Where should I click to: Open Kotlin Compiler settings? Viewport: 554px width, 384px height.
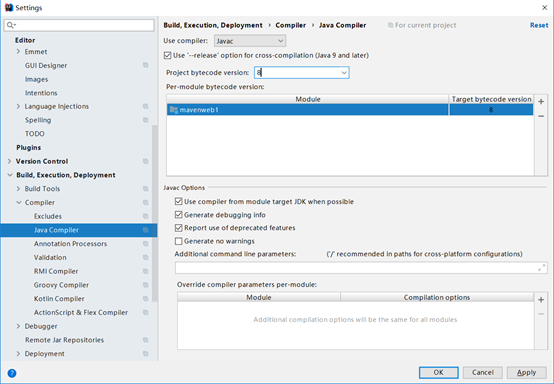pos(59,299)
